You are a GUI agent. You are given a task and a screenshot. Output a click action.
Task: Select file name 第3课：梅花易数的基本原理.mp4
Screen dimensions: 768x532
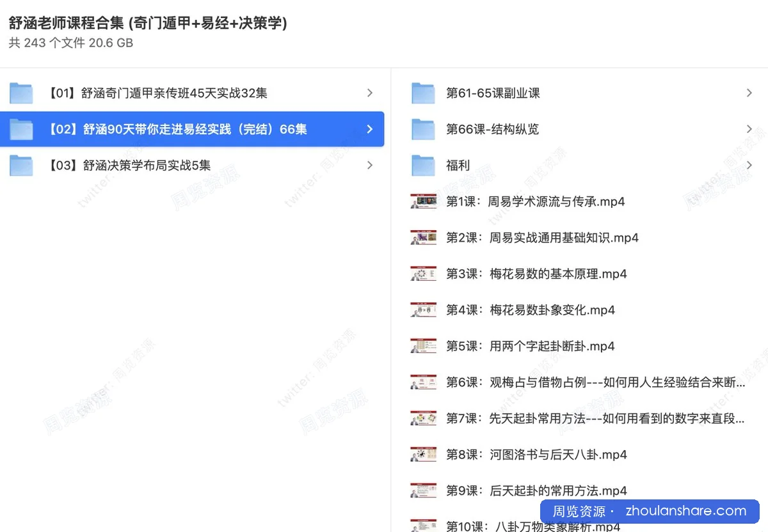(x=536, y=274)
